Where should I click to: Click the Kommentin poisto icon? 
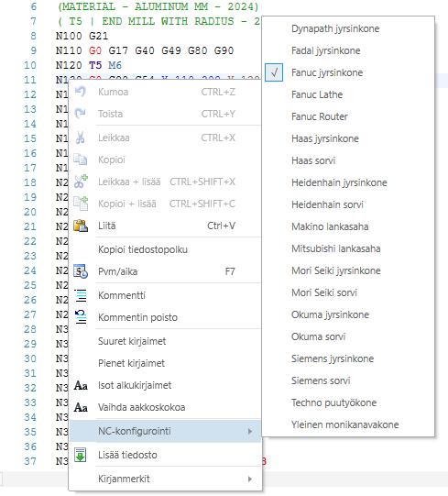[x=81, y=317]
